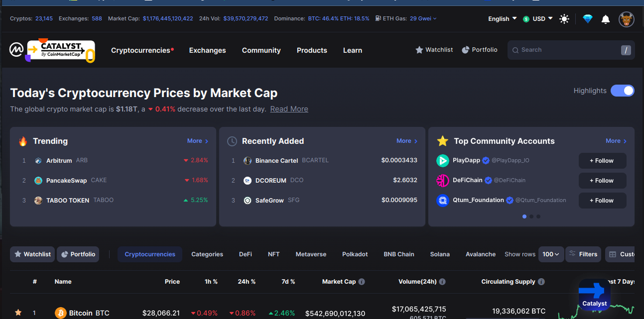Open the Show rows 100 dropdown

[x=551, y=254]
